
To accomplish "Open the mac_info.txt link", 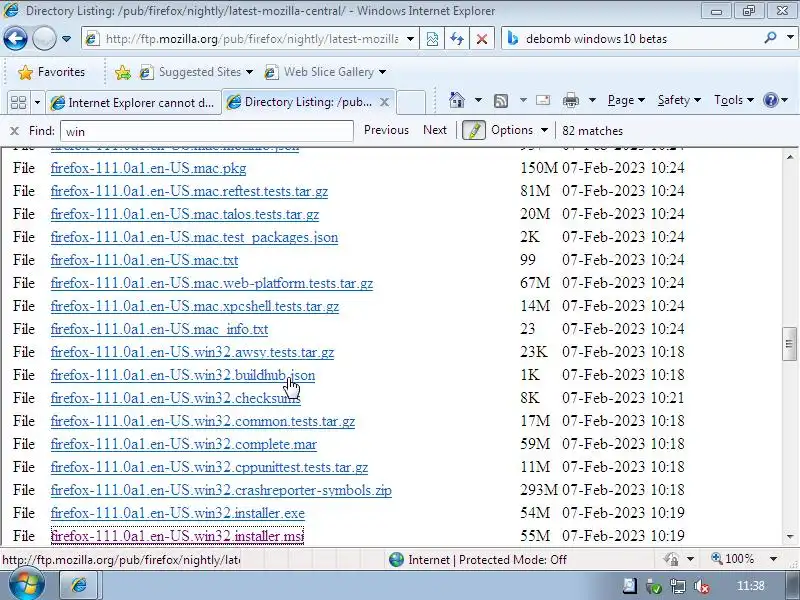I will [x=159, y=329].
